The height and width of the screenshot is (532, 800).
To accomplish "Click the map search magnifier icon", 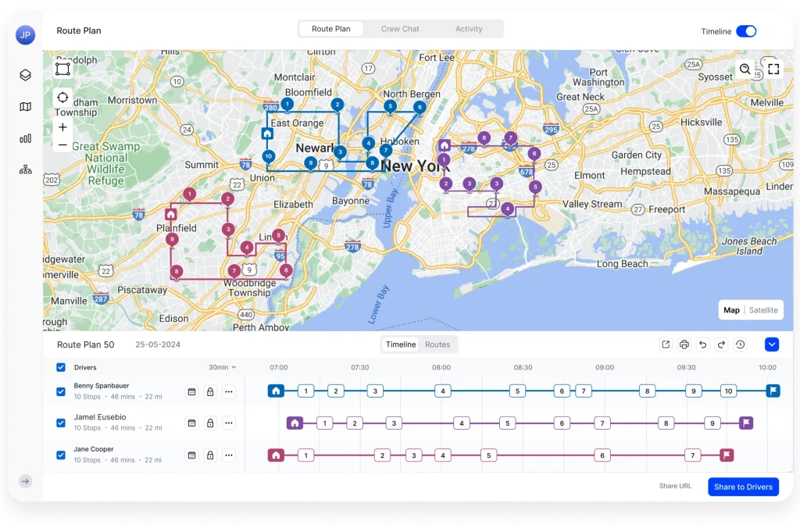I will 745,69.
